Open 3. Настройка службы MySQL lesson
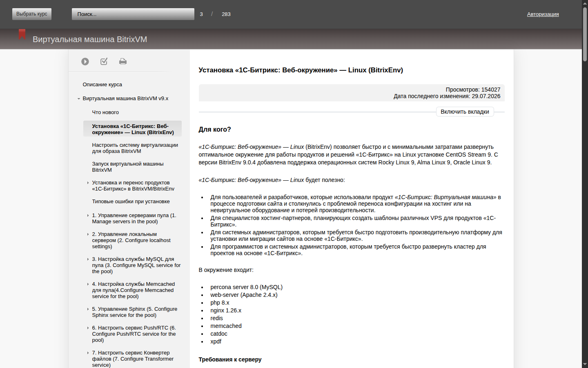Screen dimensions: 588x368 tap(136, 265)
